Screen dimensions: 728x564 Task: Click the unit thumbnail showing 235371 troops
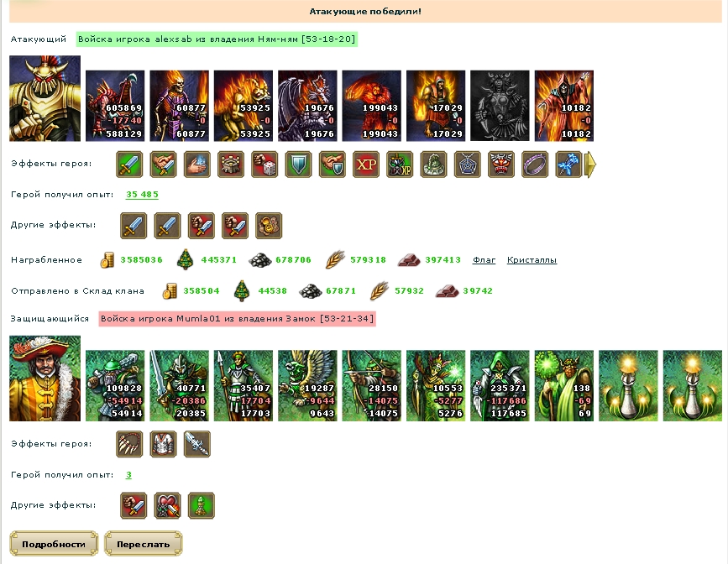(500, 386)
